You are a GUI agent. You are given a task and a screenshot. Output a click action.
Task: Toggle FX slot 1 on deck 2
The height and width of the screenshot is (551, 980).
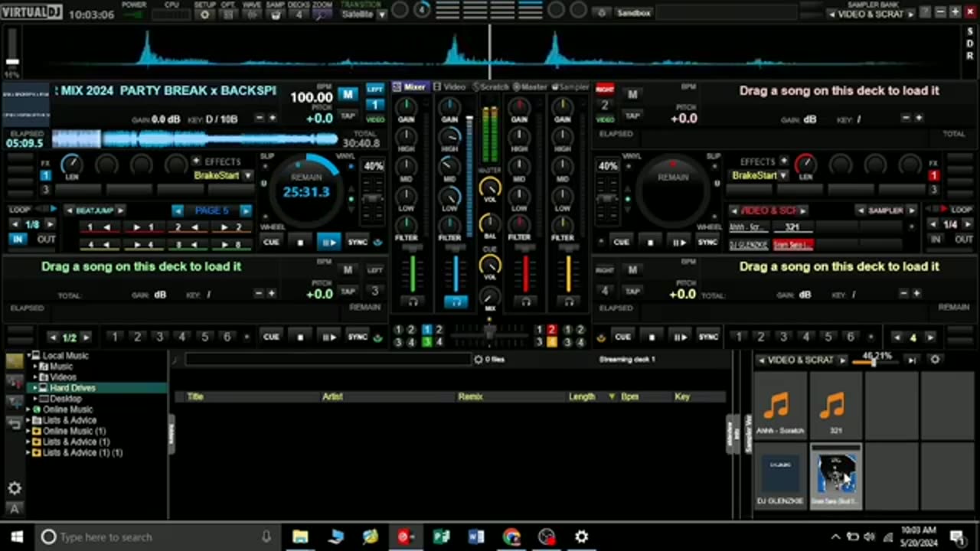pyautogui.click(x=933, y=175)
